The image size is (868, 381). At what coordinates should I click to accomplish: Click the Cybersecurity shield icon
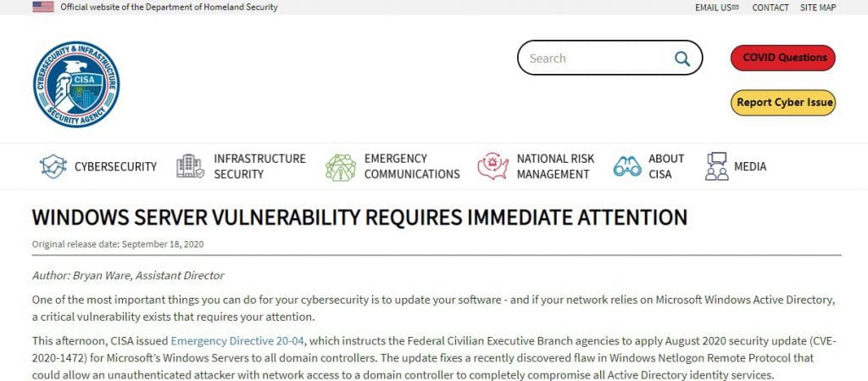53,166
